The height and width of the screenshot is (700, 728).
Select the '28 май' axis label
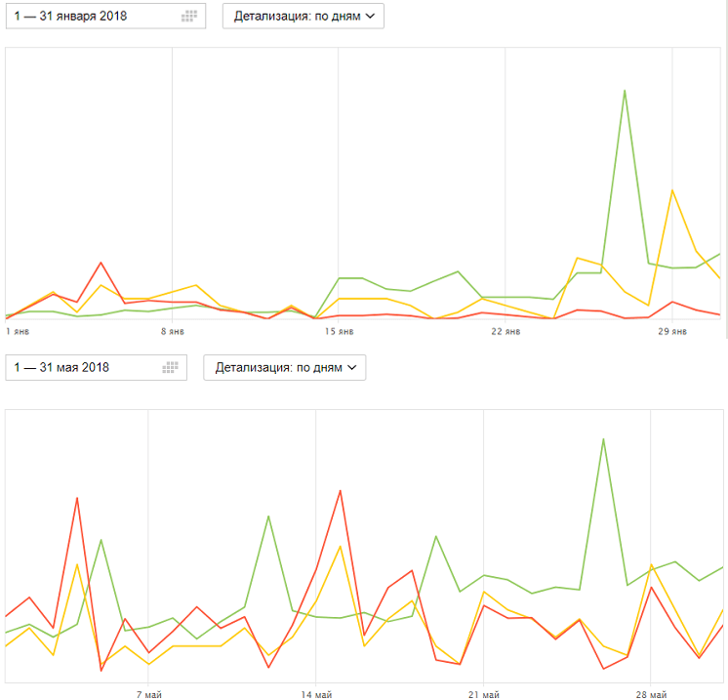(x=651, y=693)
